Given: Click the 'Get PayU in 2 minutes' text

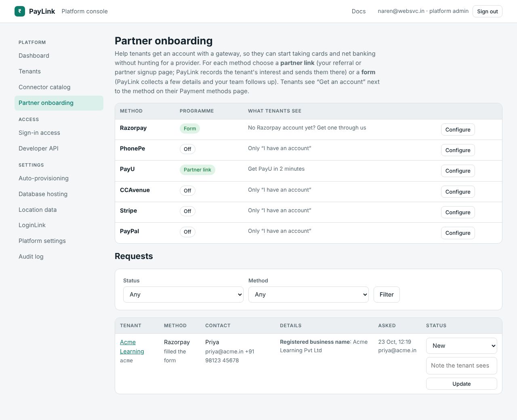Looking at the screenshot, I should 276,169.
